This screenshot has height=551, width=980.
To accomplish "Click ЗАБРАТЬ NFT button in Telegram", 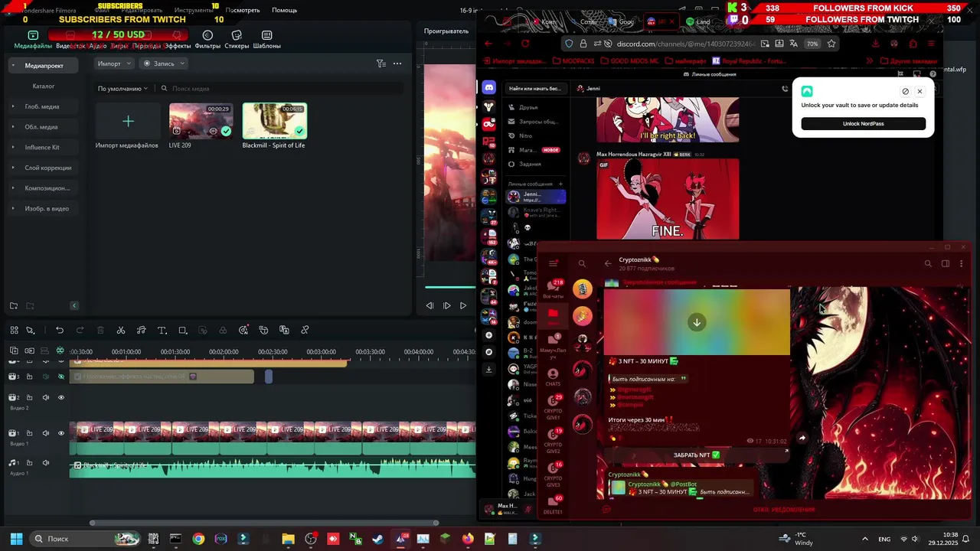I will 696,455.
